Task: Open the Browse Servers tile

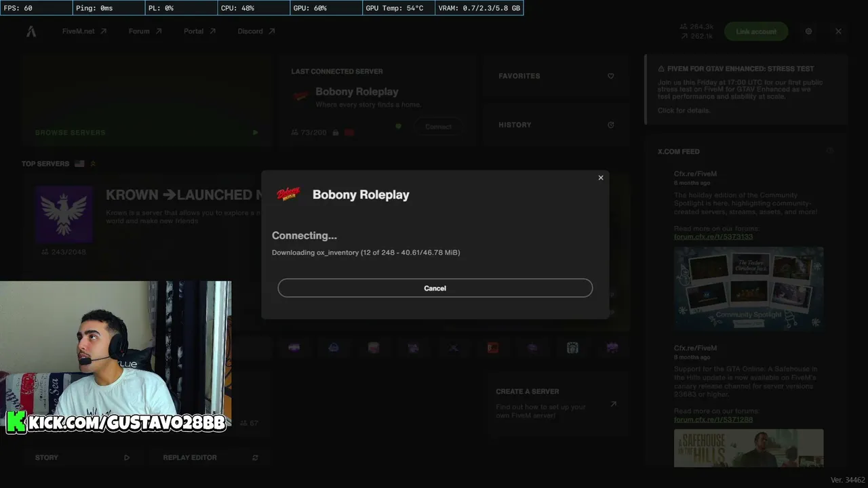Action: (146, 100)
